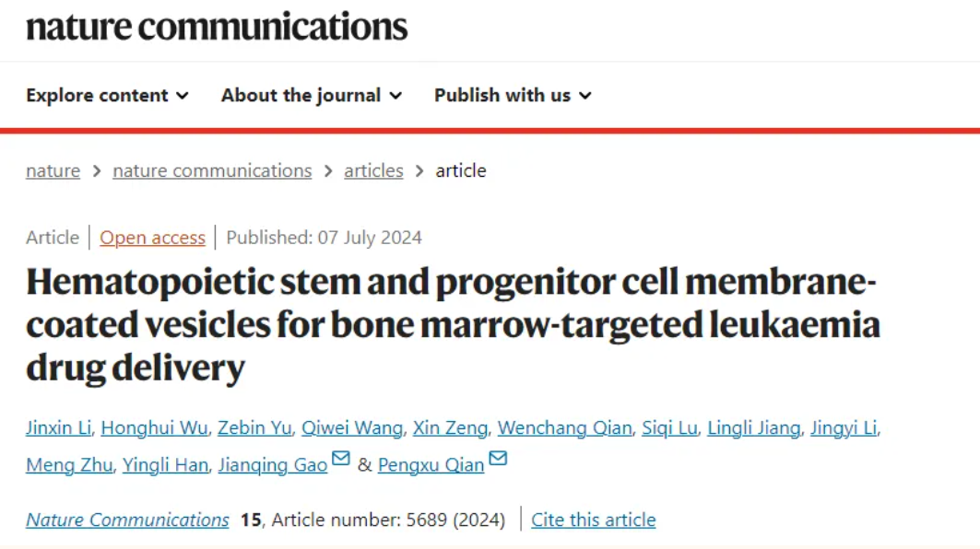
Task: Select author Honghui Wu
Action: [x=154, y=427]
